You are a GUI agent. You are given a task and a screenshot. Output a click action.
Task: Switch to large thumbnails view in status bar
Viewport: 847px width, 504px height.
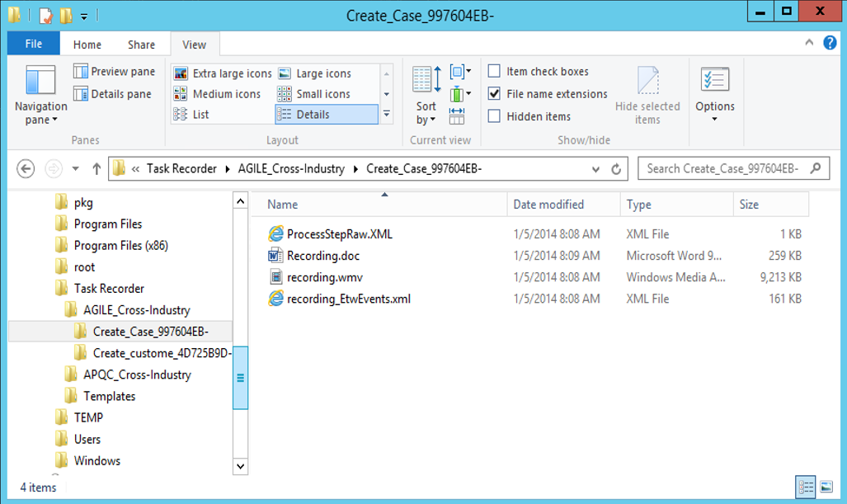[827, 486]
